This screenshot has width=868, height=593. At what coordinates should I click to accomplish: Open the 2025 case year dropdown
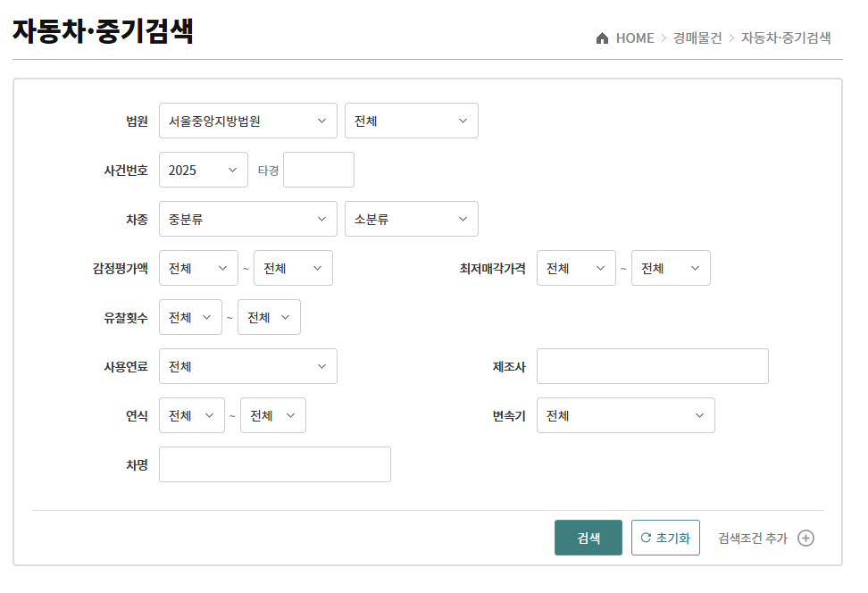coord(204,170)
